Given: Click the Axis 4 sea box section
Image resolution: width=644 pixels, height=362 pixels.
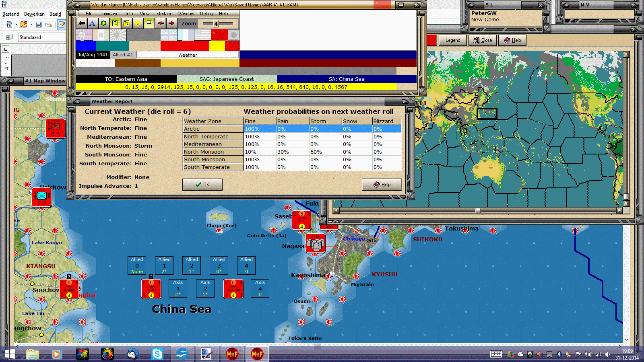Looking at the screenshot, I should tap(260, 288).
